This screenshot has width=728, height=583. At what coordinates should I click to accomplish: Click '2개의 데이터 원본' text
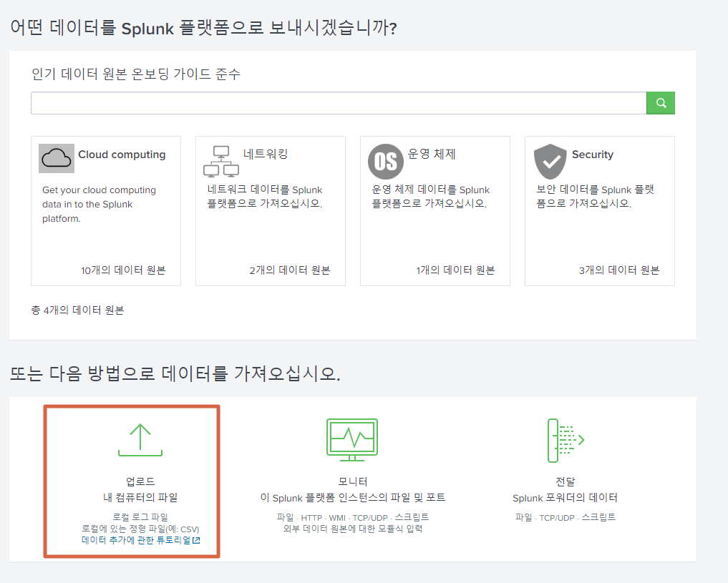coord(290,270)
